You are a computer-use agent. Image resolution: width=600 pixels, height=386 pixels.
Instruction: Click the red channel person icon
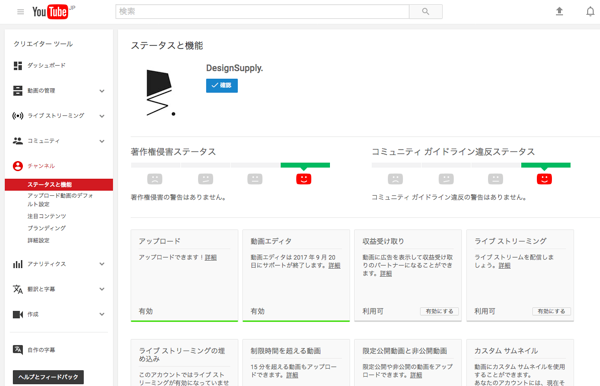[x=18, y=166]
